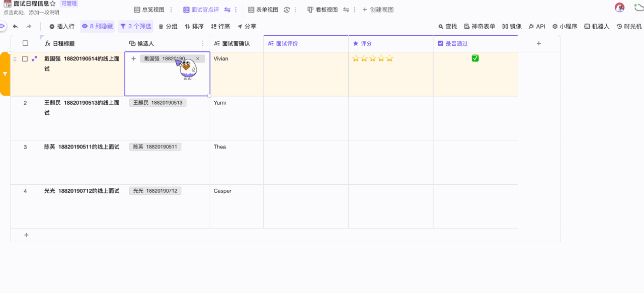Click 创建视图 to add view

(x=378, y=10)
